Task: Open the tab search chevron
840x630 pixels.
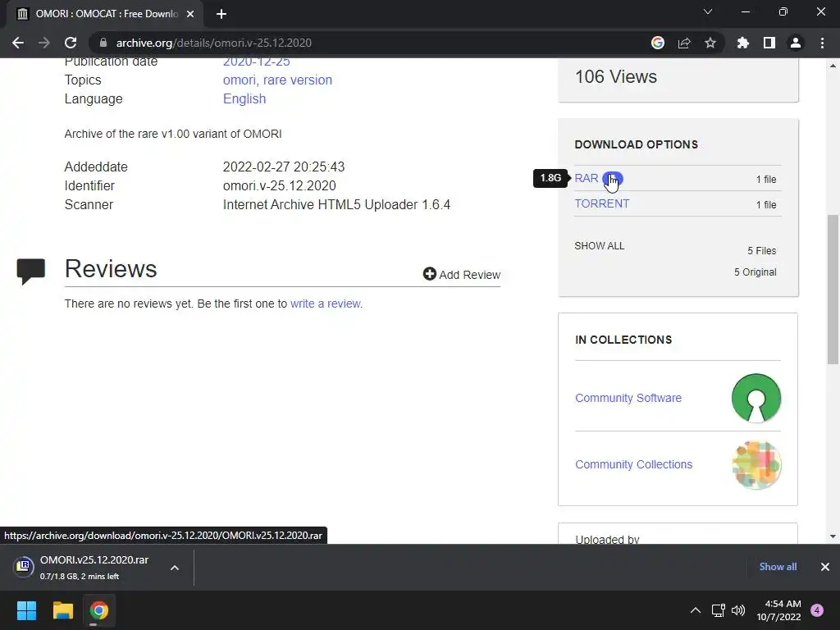Action: coord(708,11)
